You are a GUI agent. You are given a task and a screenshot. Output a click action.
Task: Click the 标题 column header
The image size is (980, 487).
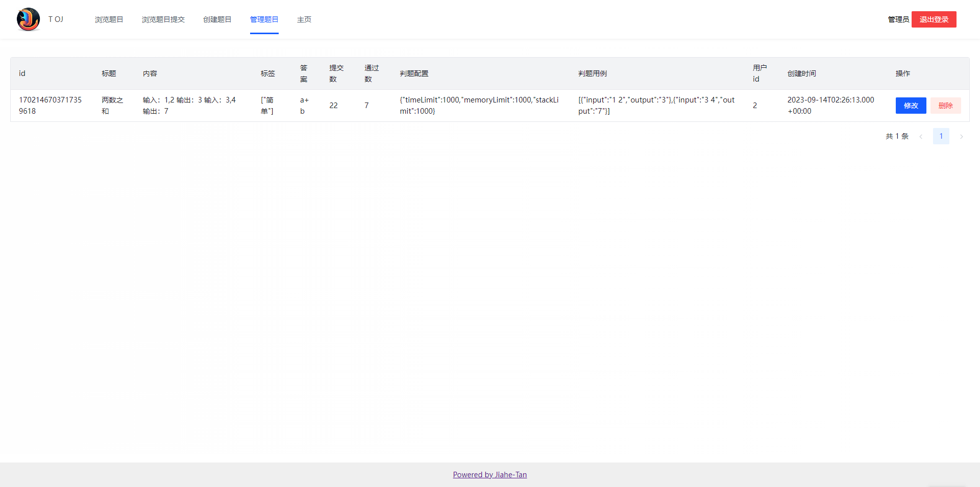(x=114, y=73)
